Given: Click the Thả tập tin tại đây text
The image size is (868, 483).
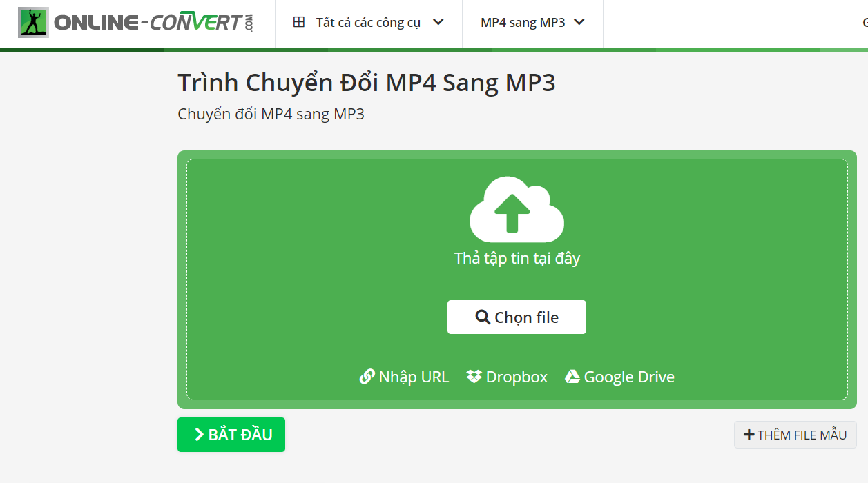Looking at the screenshot, I should [517, 259].
